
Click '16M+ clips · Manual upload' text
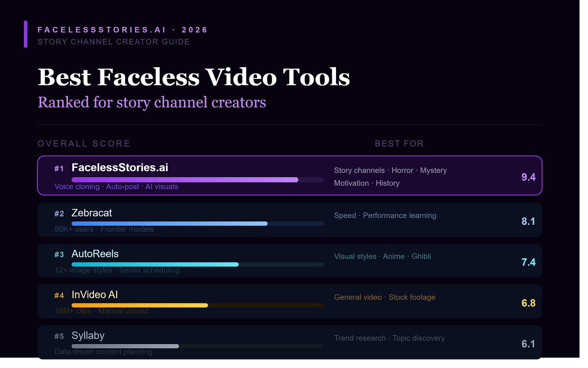click(102, 311)
